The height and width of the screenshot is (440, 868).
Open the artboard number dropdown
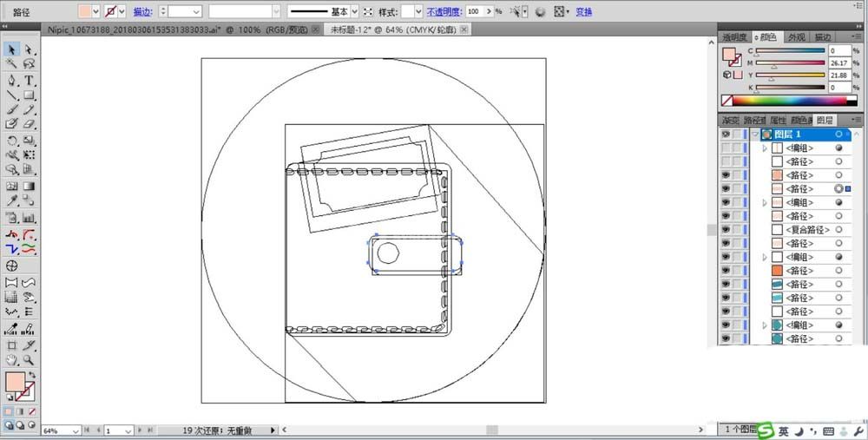128,430
